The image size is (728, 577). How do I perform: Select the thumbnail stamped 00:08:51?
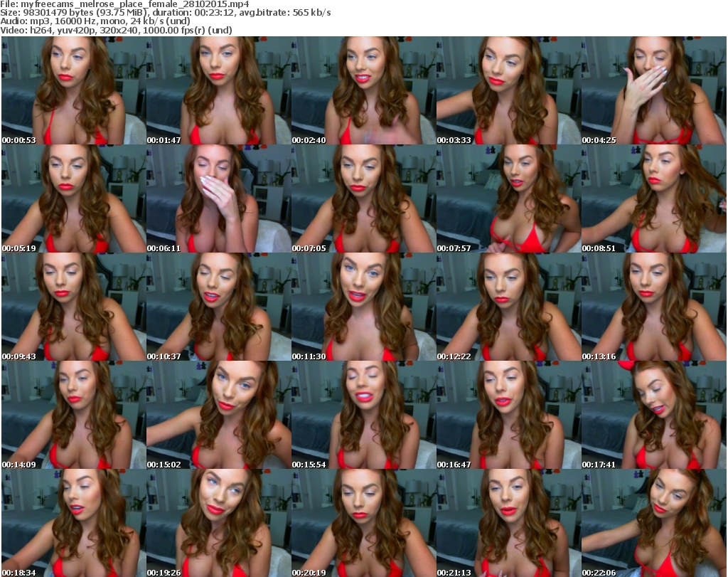pos(654,198)
